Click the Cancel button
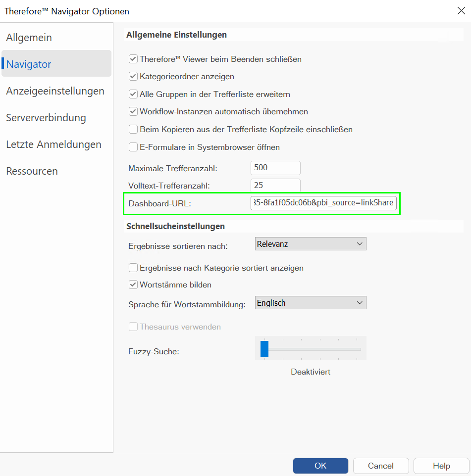 point(381,466)
